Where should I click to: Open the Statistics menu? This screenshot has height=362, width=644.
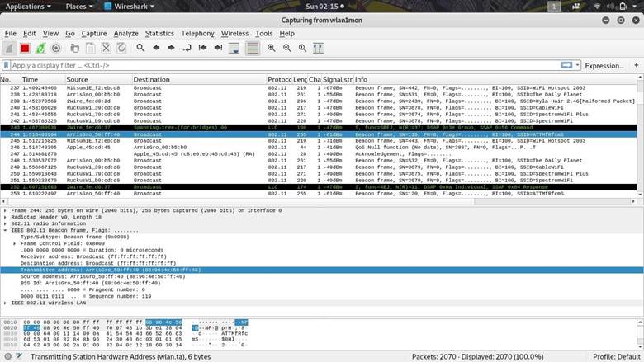coord(159,34)
